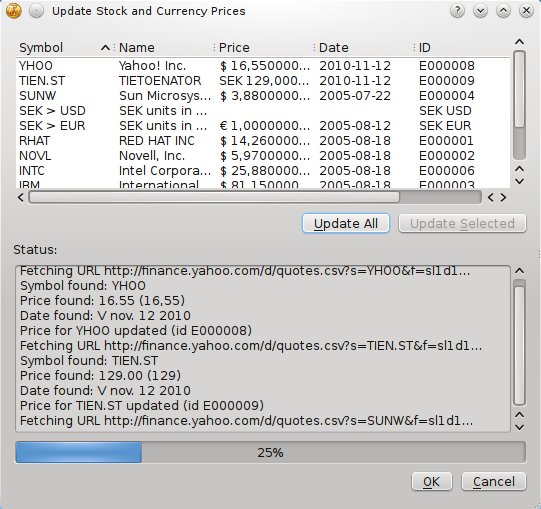Screen dimensions: 541x509
Task: Close the Update Stock and Currency Prices dialog
Action: [x=526, y=11]
